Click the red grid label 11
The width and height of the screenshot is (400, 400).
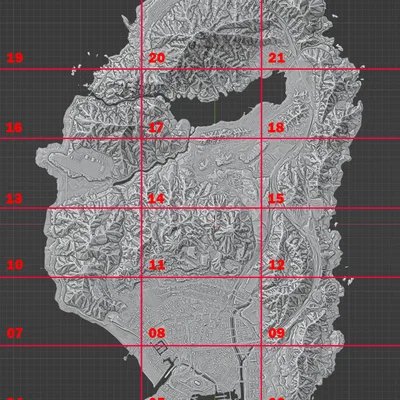coord(157,265)
